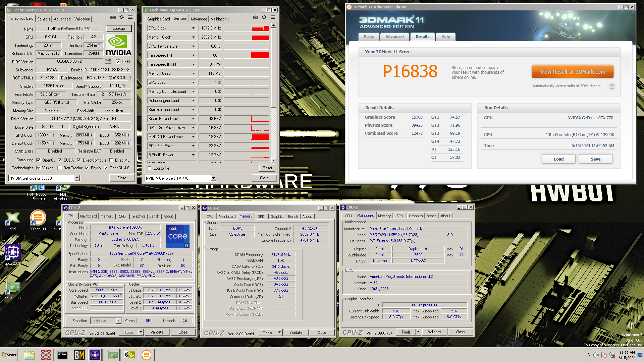The height and width of the screenshot is (362, 644).
Task: Click the sensors list scroll up arrow
Action: click(273, 25)
